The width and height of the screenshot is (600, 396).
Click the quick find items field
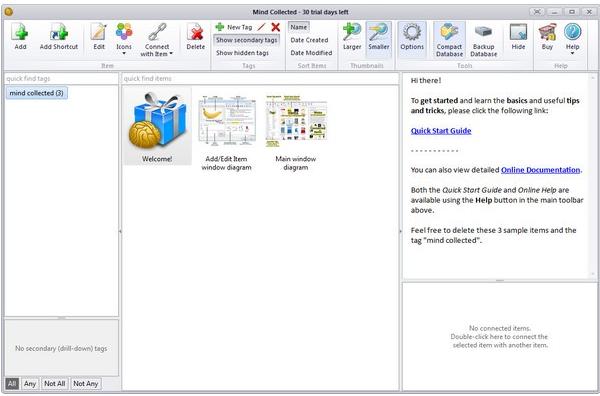[x=260, y=78]
